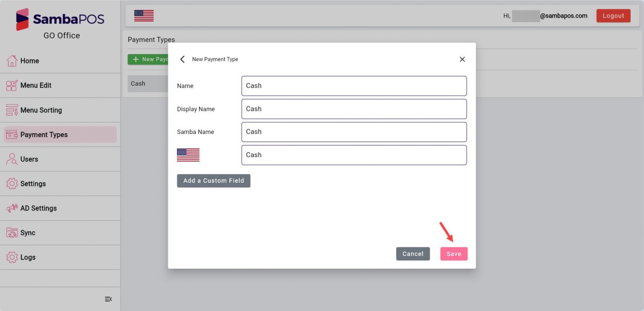
Task: Open the Users section icon
Action: click(x=13, y=159)
